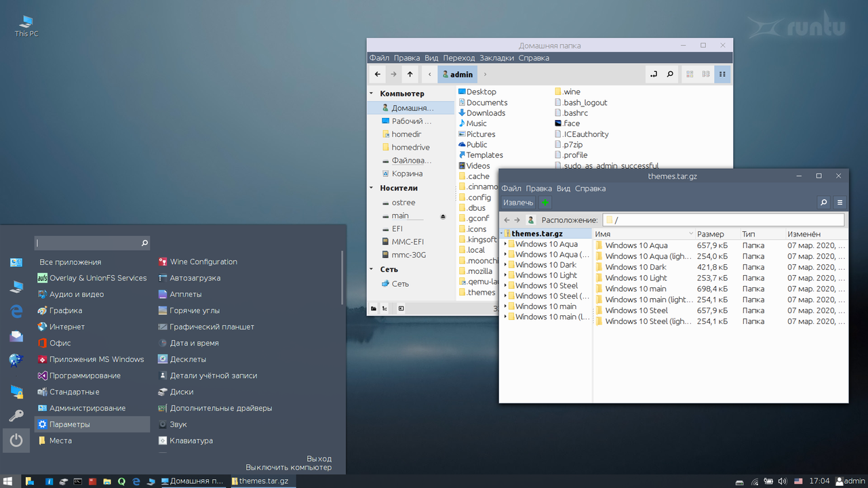The image size is (868, 488).
Task: Open search in the Домашняя папка window
Action: click(670, 74)
